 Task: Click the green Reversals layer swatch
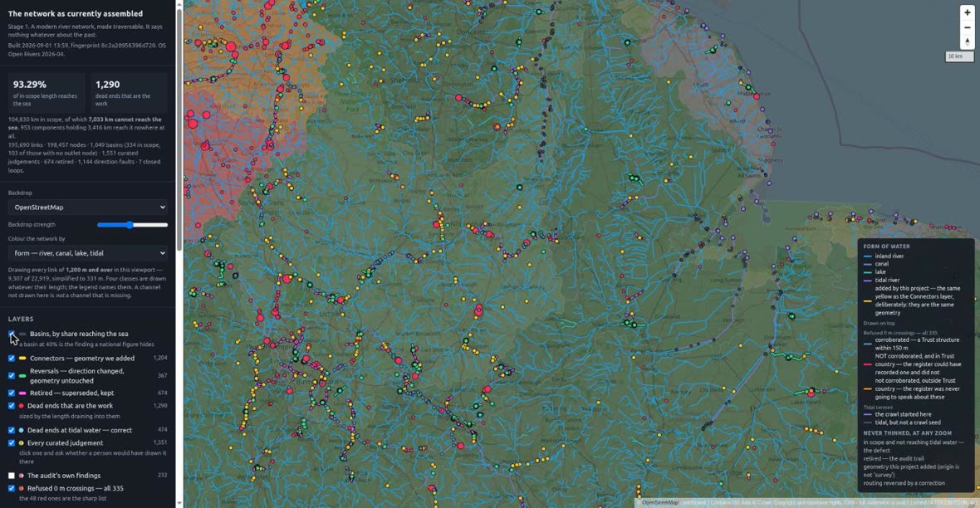22,375
